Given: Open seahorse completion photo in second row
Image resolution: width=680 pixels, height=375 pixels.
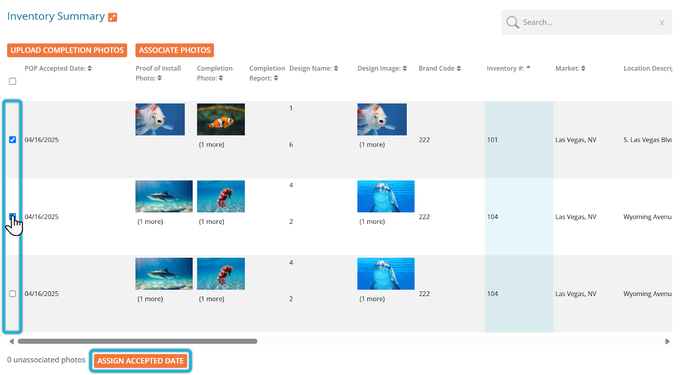Looking at the screenshot, I should [x=221, y=196].
